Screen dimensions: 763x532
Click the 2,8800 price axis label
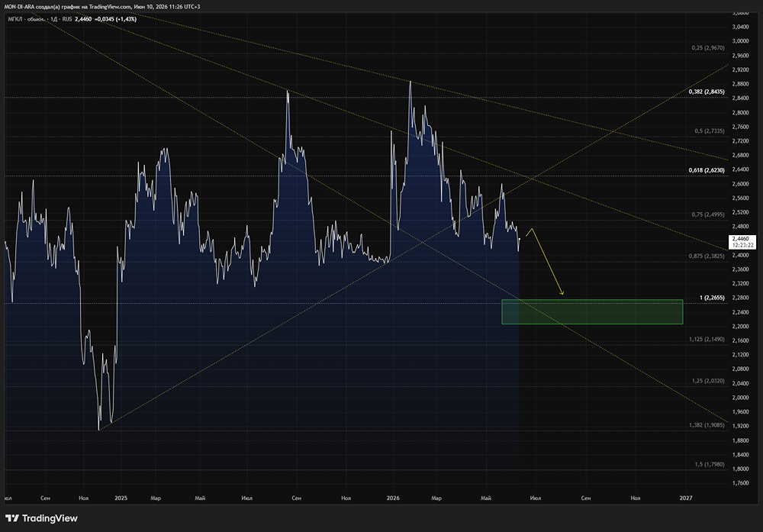click(x=740, y=84)
